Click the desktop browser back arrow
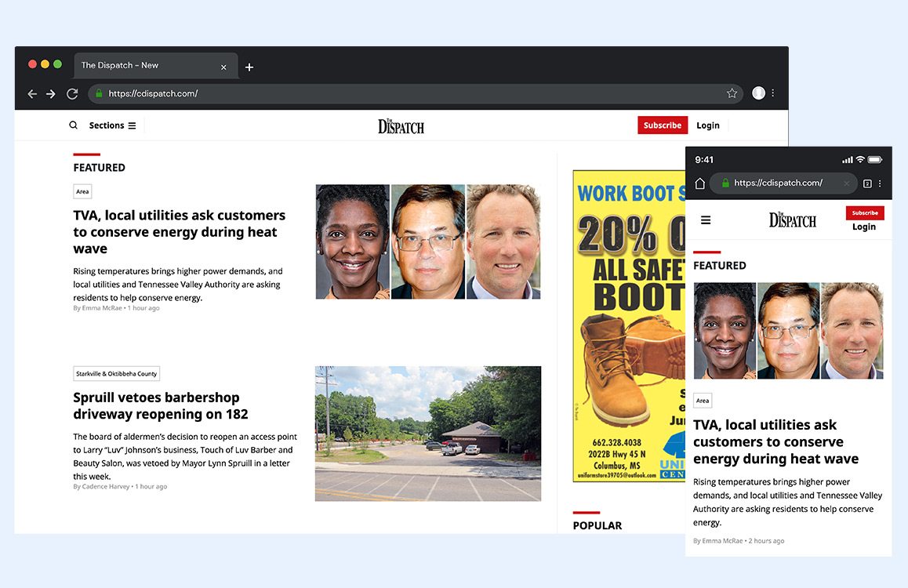 [32, 93]
